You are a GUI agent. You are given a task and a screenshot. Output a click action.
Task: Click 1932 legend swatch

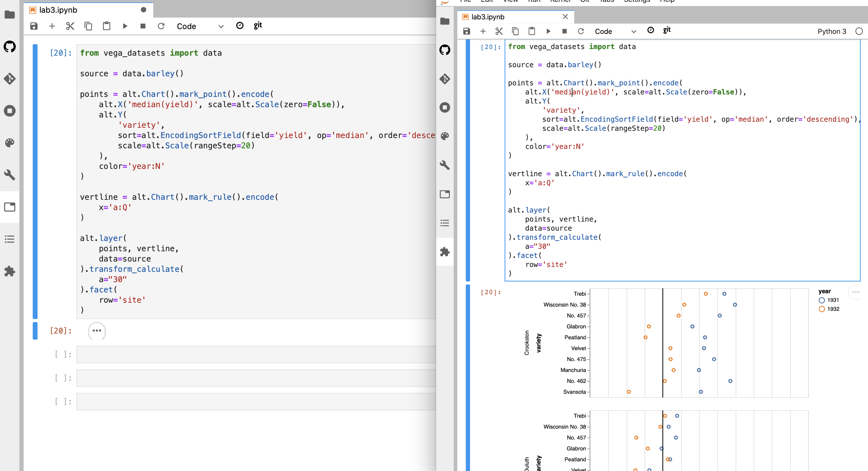[x=821, y=309]
